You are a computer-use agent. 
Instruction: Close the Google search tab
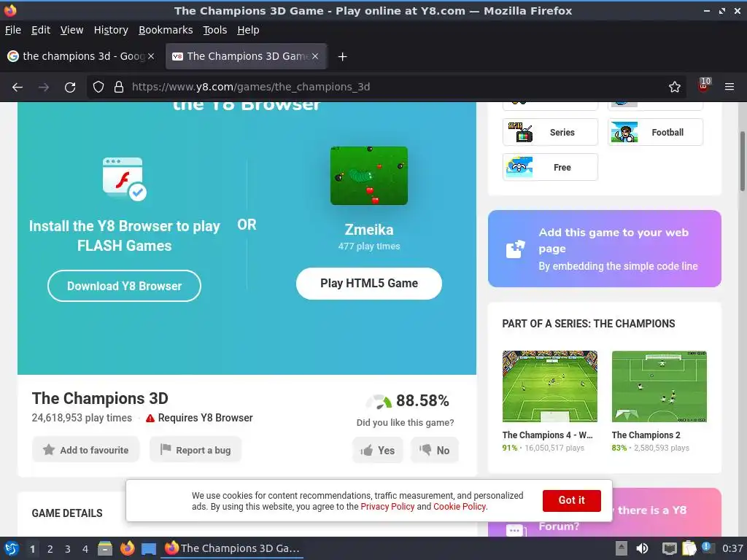[151, 56]
